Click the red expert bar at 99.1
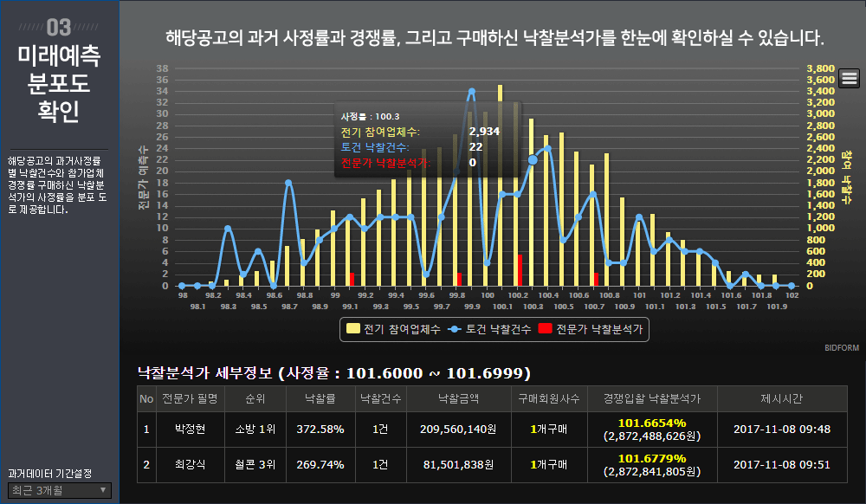Viewport: 866px width, 504px height. (x=352, y=280)
